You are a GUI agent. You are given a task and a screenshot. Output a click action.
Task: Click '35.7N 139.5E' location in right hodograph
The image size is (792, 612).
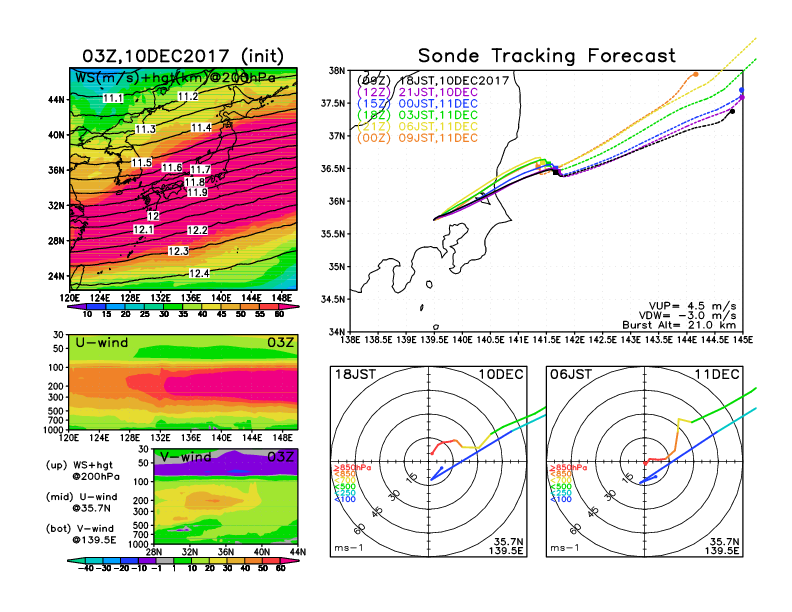tap(722, 546)
